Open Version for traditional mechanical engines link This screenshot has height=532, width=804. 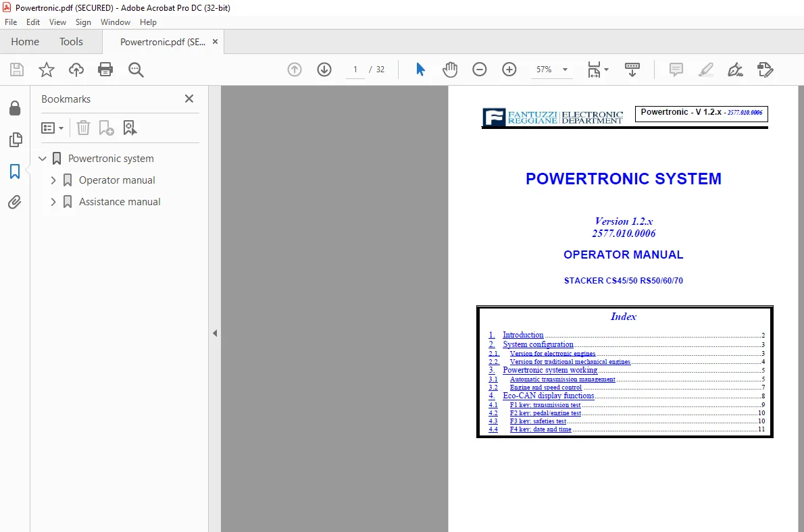(x=570, y=362)
